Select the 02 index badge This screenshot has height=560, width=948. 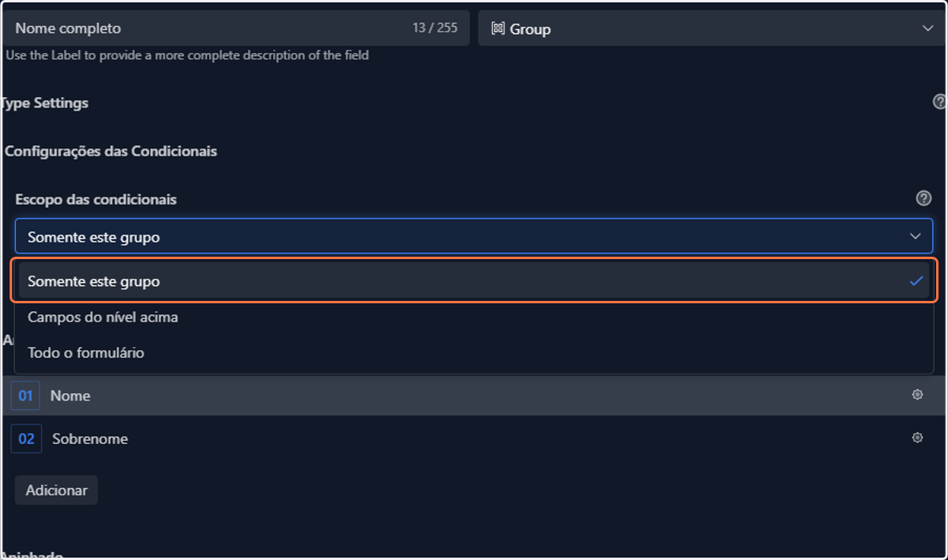[26, 438]
